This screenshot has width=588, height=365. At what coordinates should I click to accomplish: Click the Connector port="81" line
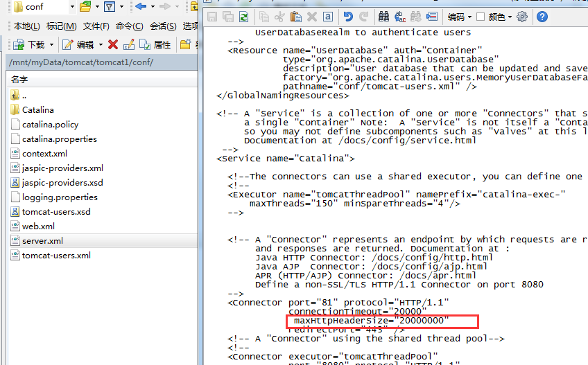click(x=338, y=303)
